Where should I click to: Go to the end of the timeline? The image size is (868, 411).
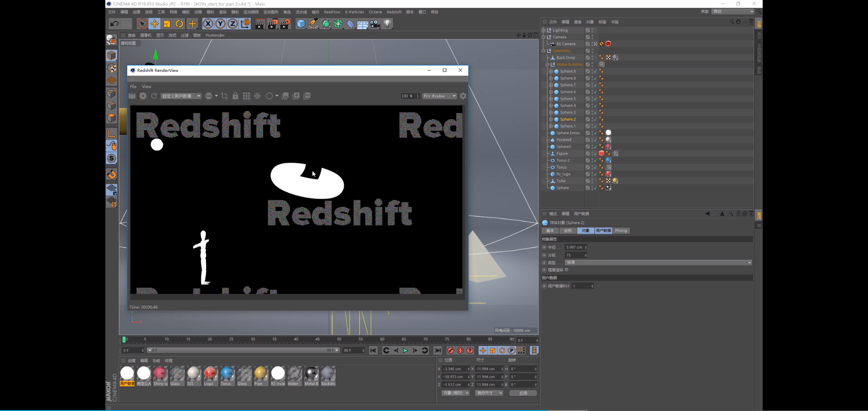coord(438,350)
